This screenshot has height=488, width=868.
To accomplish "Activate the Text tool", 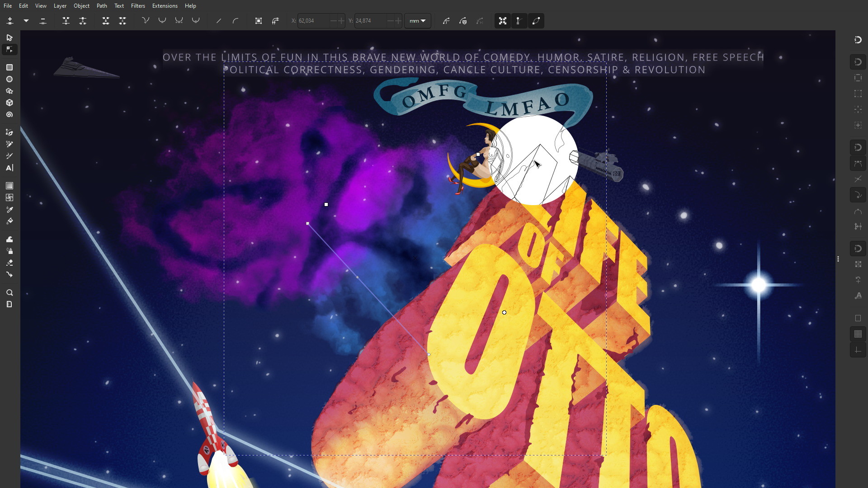I will point(9,168).
